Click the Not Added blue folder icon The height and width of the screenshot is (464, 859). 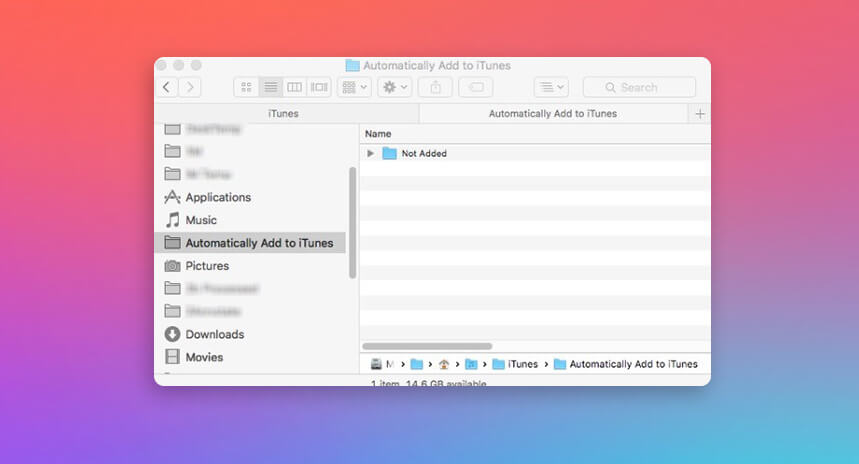(x=390, y=153)
